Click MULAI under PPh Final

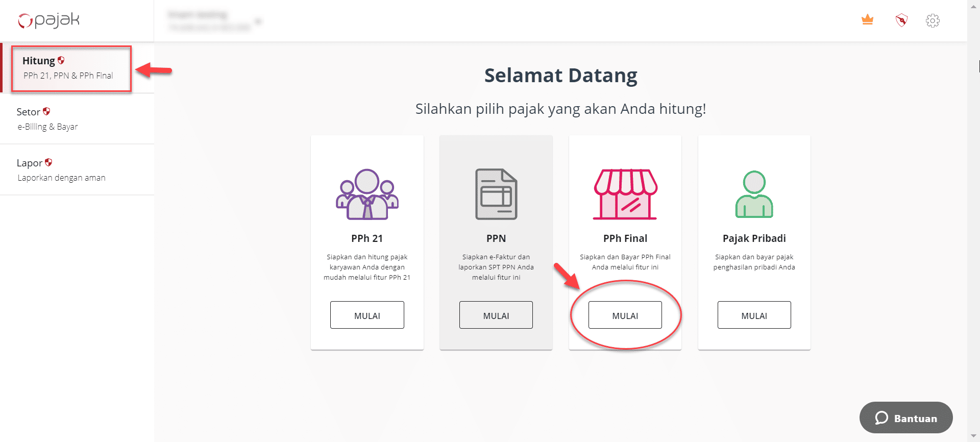[x=625, y=315]
